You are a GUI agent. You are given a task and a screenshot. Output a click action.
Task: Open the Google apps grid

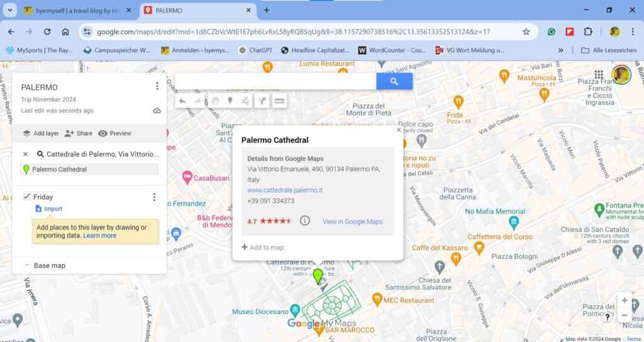tap(599, 74)
